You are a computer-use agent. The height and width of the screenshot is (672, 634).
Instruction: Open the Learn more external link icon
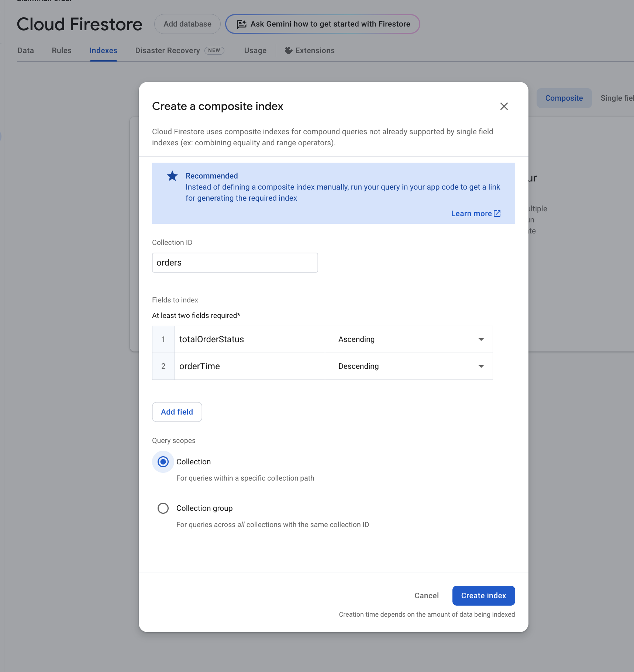tap(497, 214)
